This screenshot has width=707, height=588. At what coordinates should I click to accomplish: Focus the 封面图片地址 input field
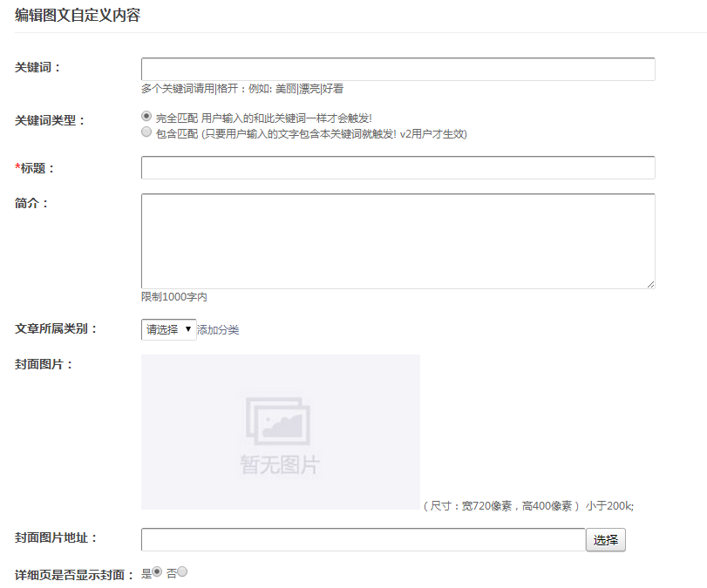tap(363, 540)
